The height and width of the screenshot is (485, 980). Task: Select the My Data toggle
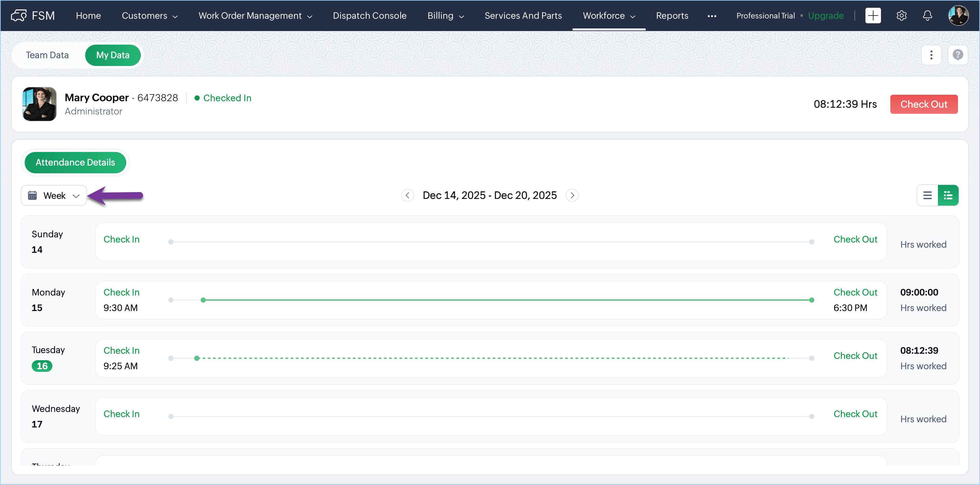113,55
